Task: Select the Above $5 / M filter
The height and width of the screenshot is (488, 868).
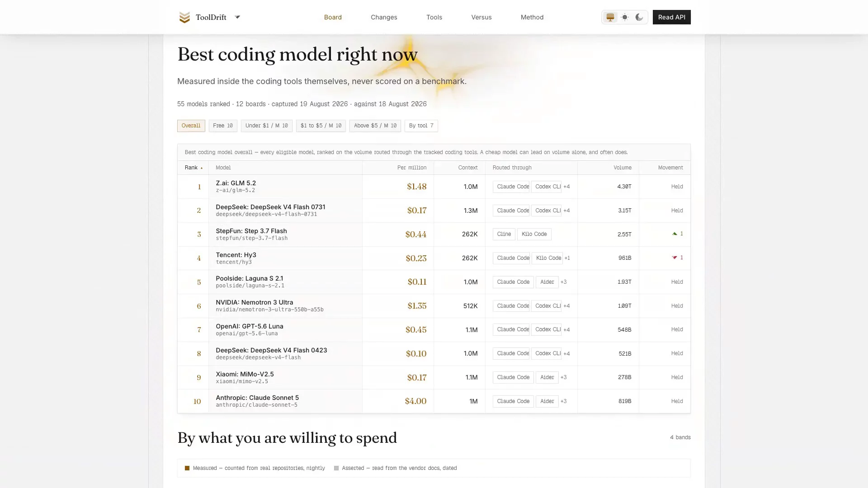Action: [375, 126]
